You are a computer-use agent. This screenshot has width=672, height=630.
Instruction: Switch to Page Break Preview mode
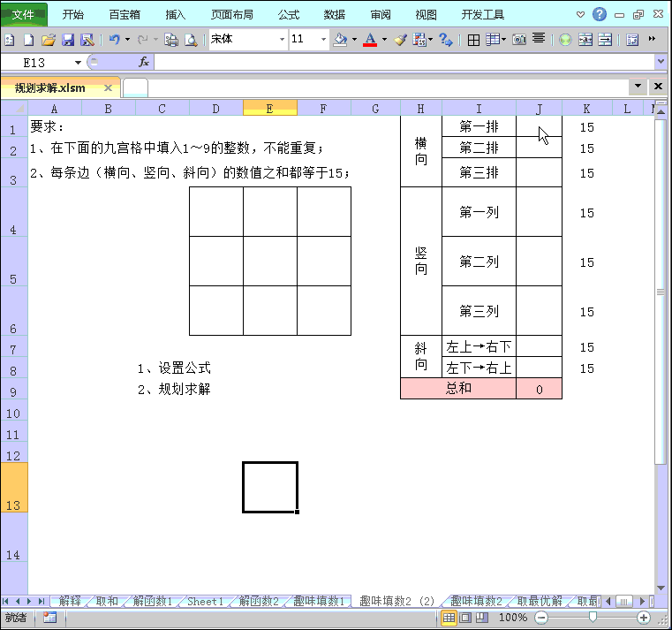482,618
